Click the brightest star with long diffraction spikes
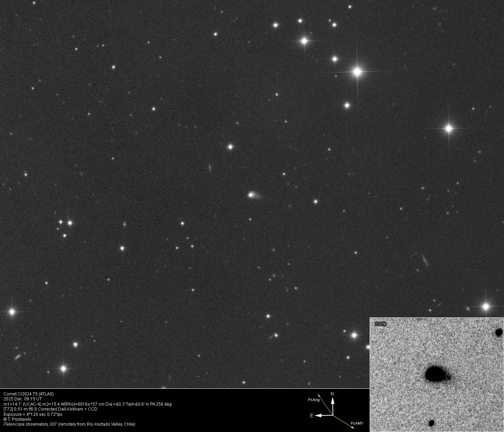Image resolution: width=504 pixels, height=432 pixels. pos(357,72)
